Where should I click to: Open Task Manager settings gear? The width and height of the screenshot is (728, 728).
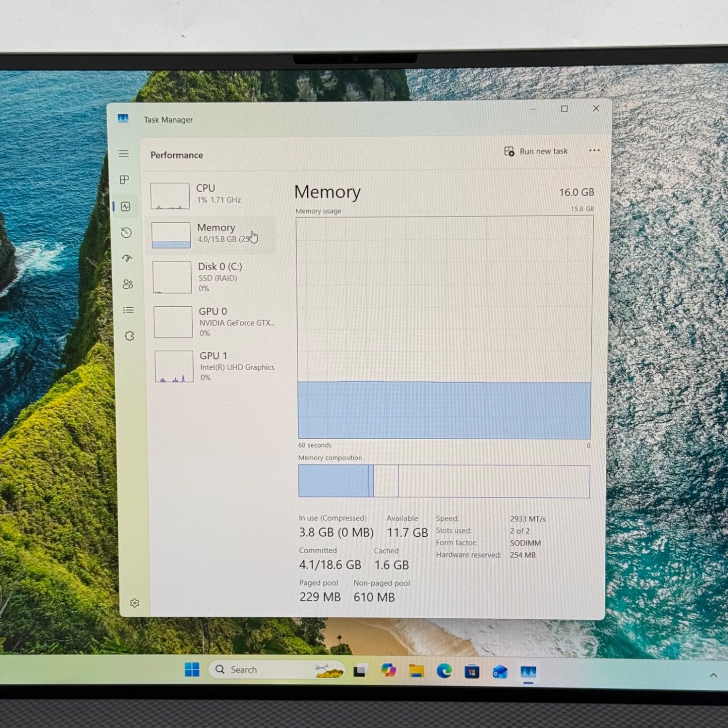[x=135, y=603]
